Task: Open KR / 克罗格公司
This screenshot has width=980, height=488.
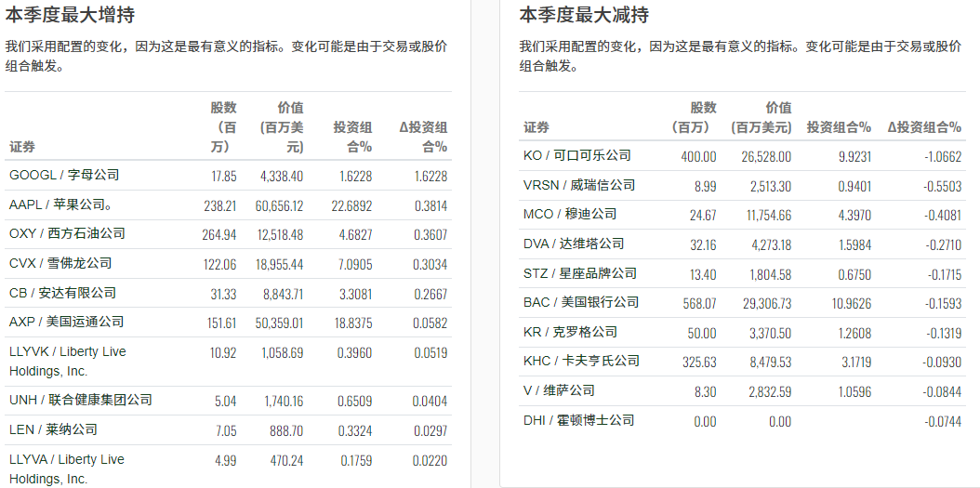Action: pos(570,332)
